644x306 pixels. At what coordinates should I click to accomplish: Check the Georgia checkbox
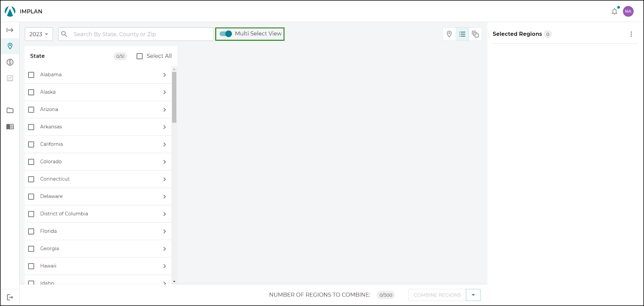click(x=31, y=249)
